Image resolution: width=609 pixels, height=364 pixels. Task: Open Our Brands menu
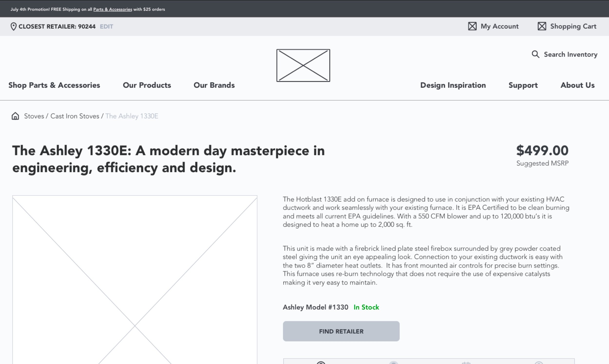click(214, 85)
